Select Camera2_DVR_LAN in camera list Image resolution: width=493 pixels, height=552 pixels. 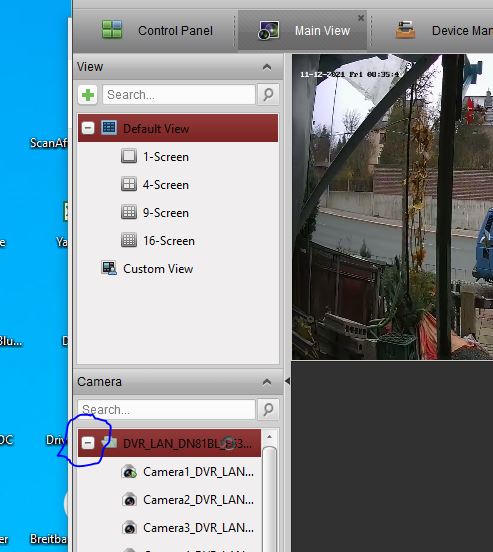(198, 500)
